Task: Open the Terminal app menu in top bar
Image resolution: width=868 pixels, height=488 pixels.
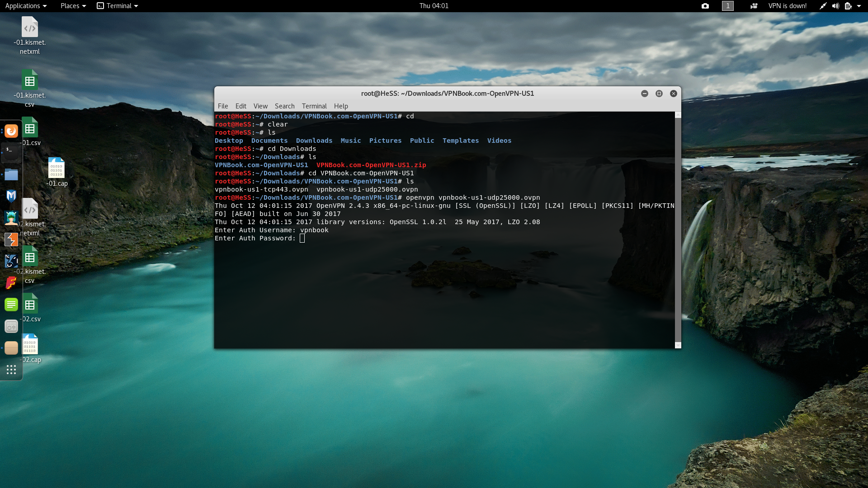Action: (118, 6)
